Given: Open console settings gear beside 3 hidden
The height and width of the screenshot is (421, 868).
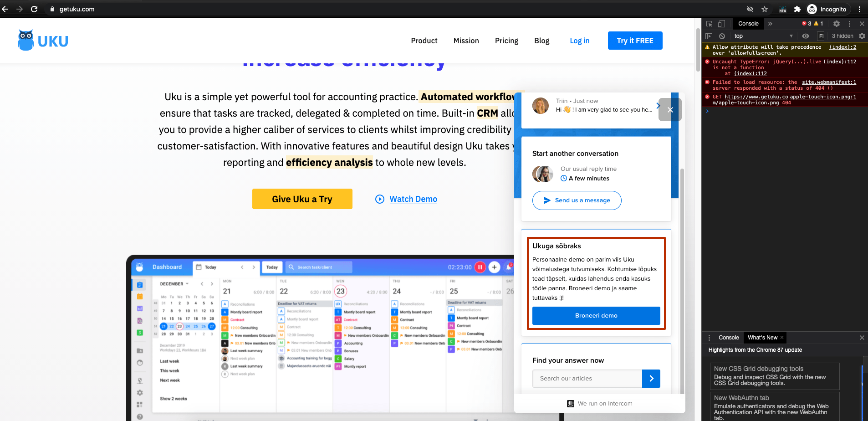Looking at the screenshot, I should pos(862,36).
